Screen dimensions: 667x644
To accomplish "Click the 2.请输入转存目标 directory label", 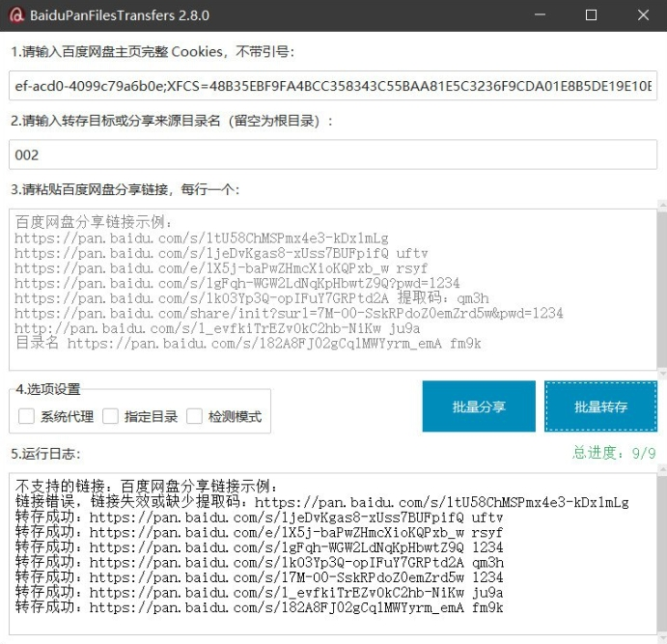I will click(x=172, y=121).
